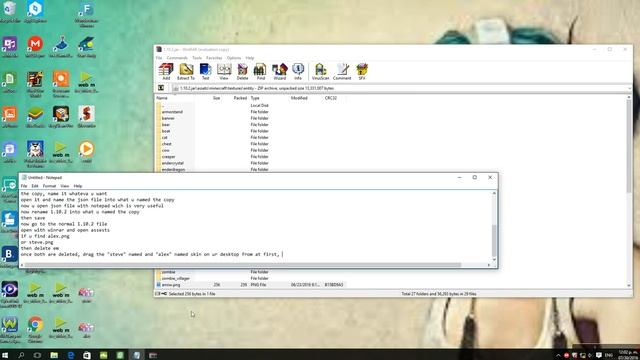Go up one folder level in WinRAR
The image size is (640, 360).
click(161, 88)
